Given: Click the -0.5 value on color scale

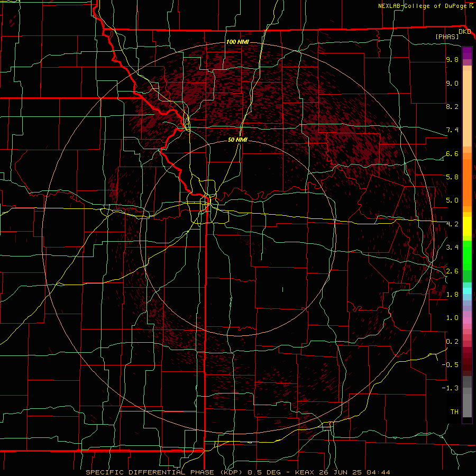Looking at the screenshot, I should tap(450, 364).
